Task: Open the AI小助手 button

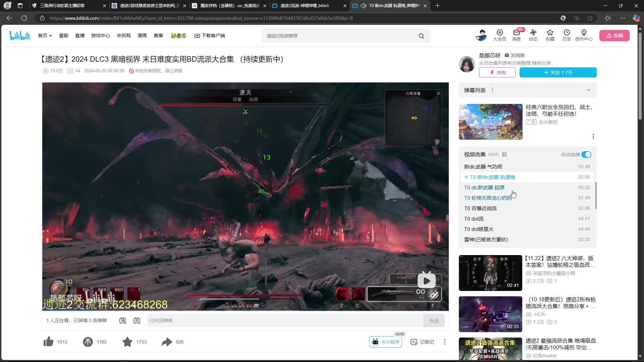Action: [385, 342]
